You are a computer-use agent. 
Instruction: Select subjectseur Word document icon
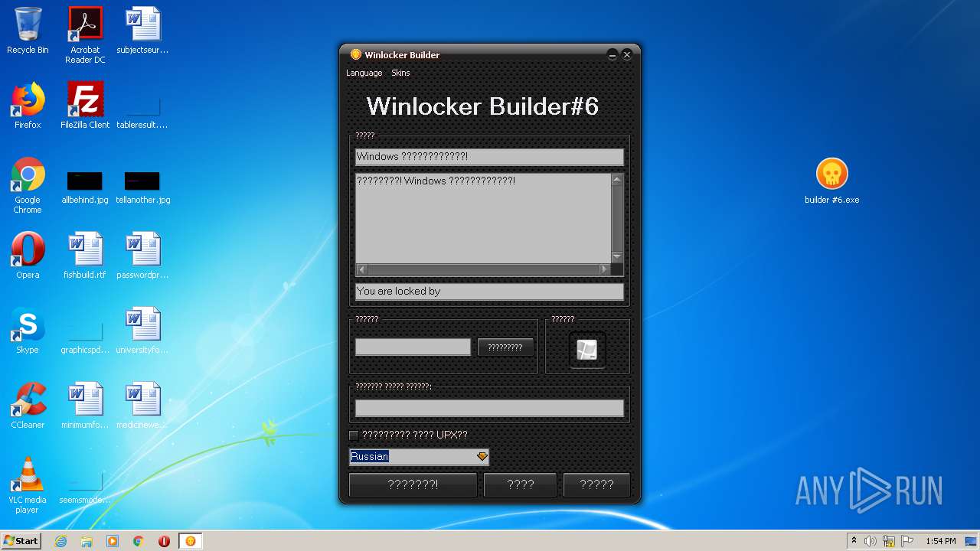coord(142,31)
